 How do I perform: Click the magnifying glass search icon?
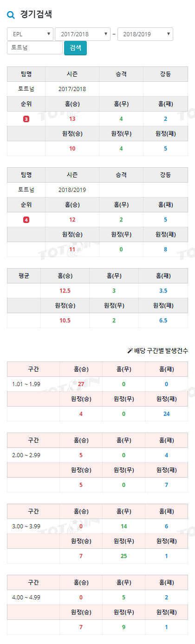click(11, 15)
